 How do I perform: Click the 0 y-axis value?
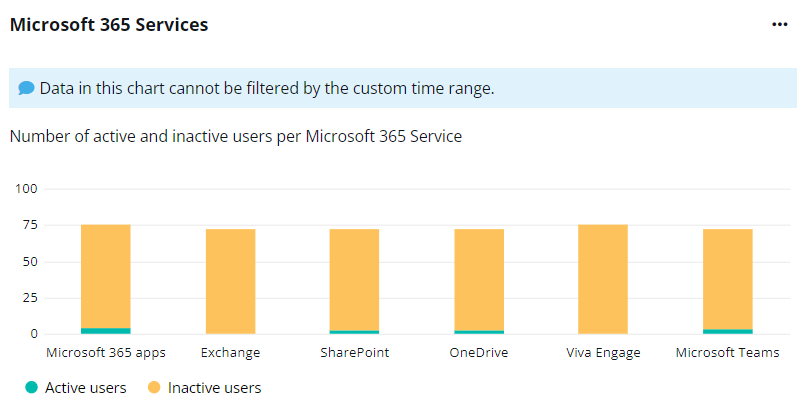[34, 334]
